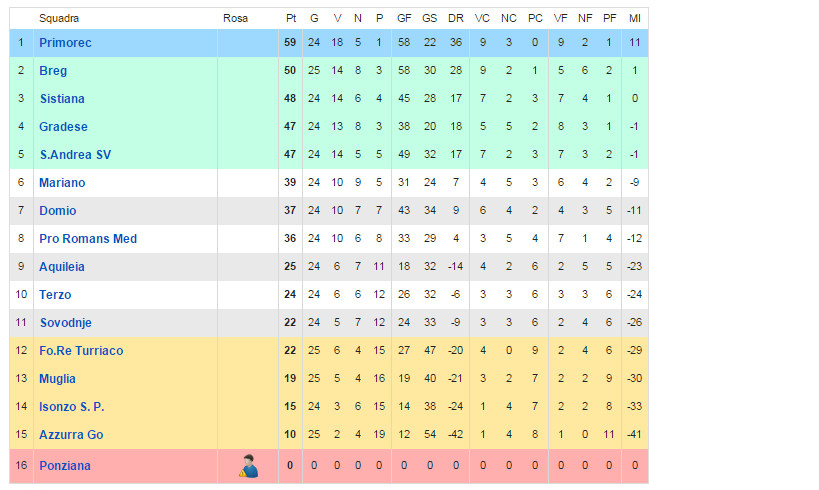Click the Terzo team name

55,295
